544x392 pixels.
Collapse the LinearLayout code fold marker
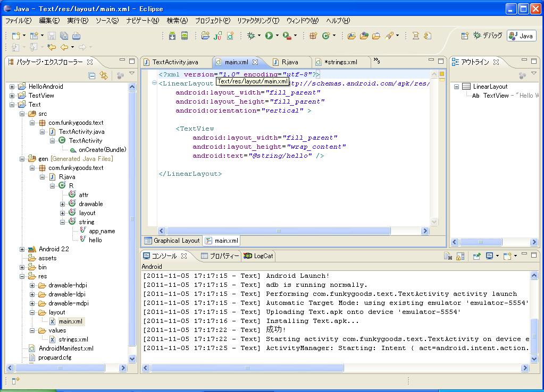(154, 83)
